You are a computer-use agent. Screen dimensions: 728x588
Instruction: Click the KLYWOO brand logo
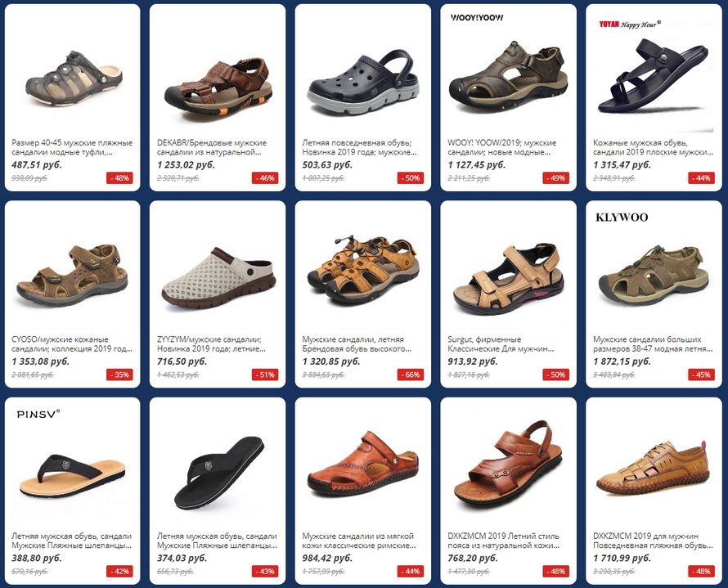622,218
